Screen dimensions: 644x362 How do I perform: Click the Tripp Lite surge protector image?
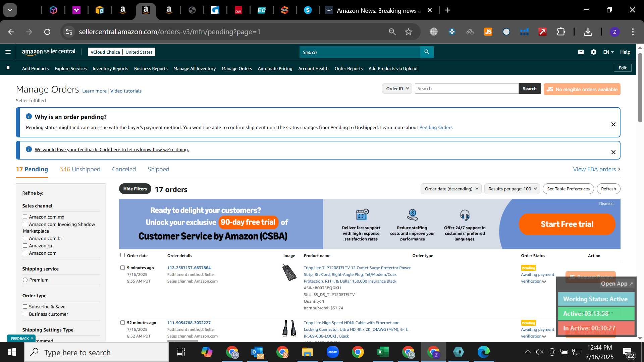[x=289, y=273]
